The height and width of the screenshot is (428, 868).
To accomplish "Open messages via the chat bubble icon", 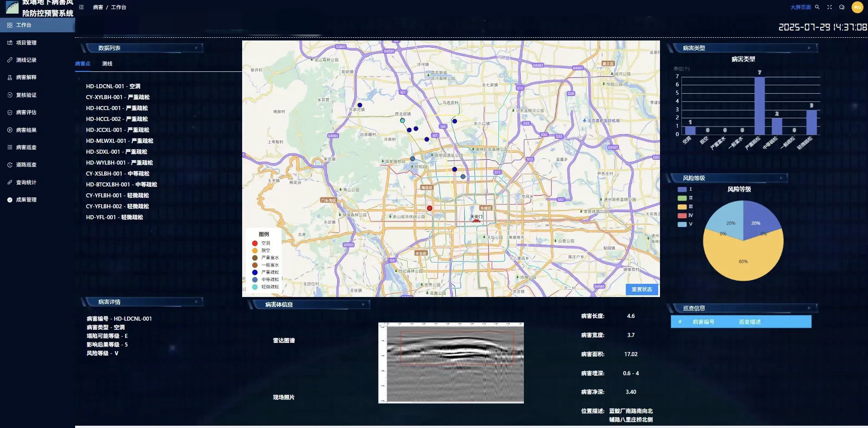I will pos(842,7).
